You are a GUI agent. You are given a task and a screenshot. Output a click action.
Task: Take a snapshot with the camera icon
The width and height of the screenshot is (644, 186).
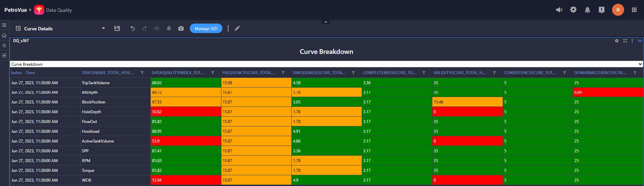click(181, 29)
